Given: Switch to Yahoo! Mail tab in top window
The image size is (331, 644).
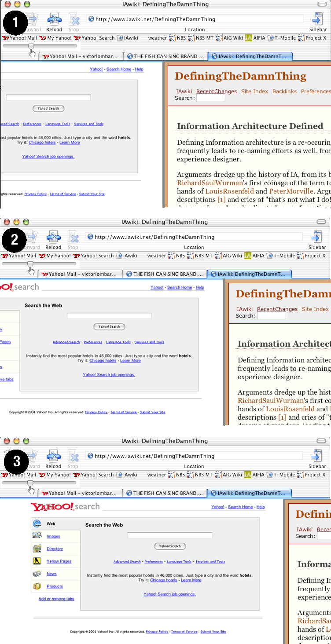Looking at the screenshot, I should pos(81,56).
